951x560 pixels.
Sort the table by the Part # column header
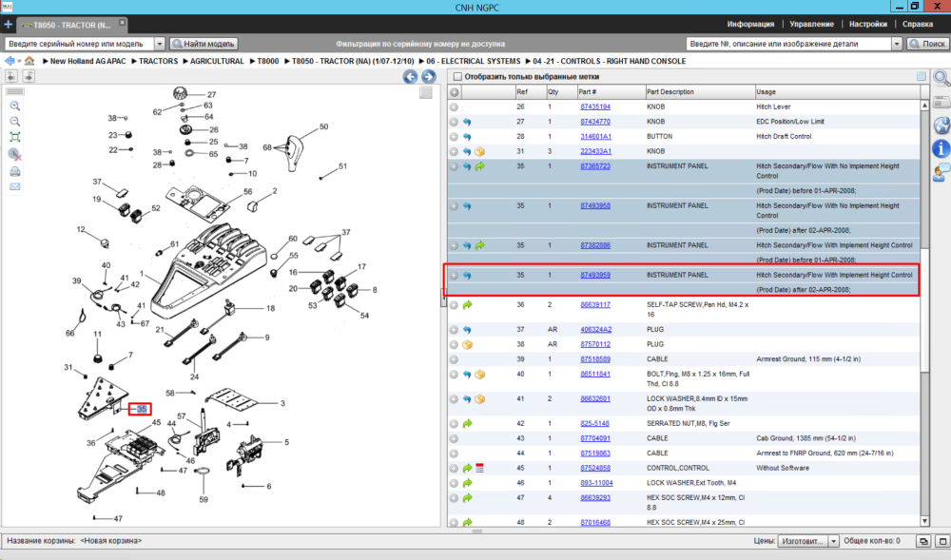tap(611, 92)
